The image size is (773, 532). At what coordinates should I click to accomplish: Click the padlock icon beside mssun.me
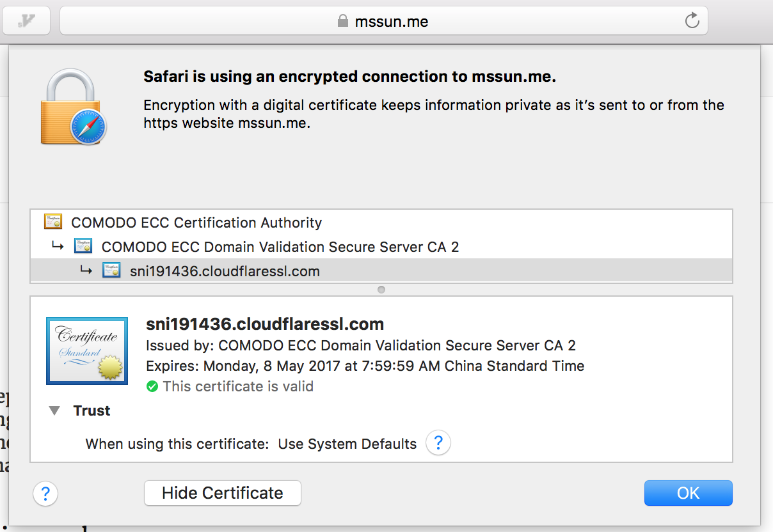(x=342, y=22)
